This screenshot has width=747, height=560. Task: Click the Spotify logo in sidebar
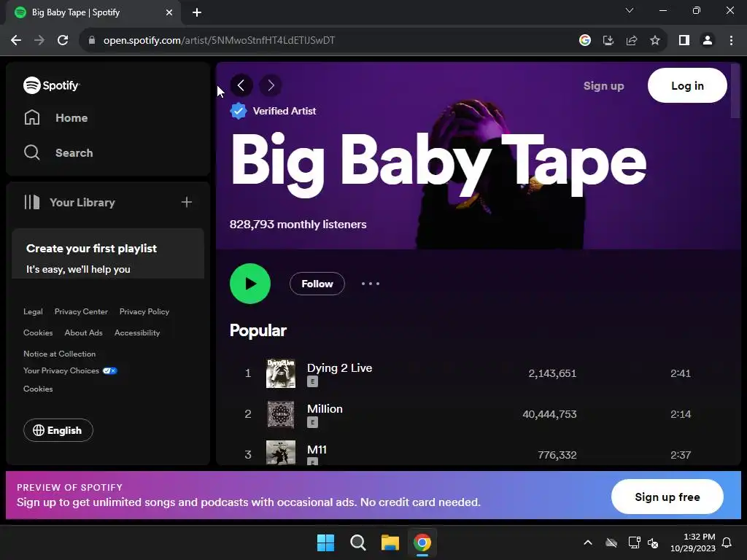pos(52,85)
